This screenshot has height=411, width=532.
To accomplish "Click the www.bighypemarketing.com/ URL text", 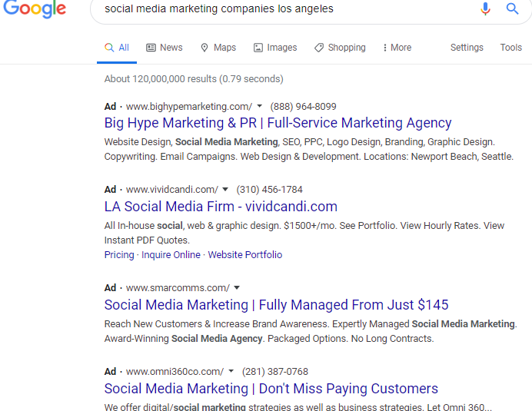I will 189,107.
